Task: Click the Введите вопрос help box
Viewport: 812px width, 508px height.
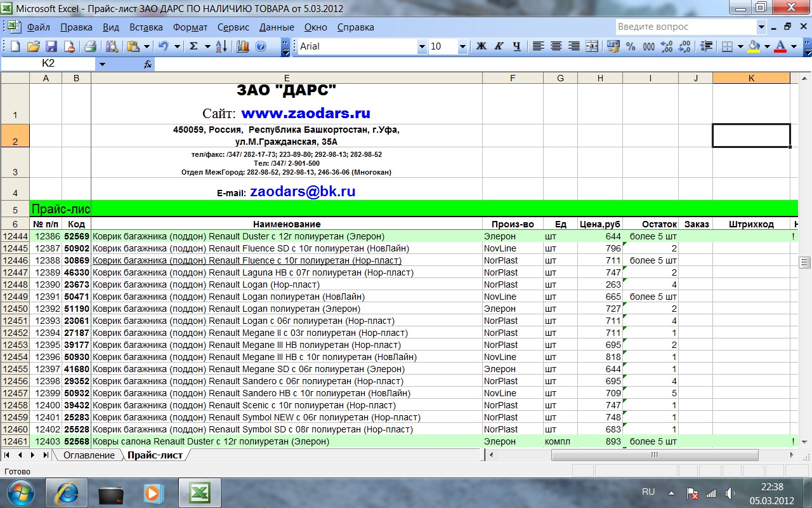Action: coord(686,27)
